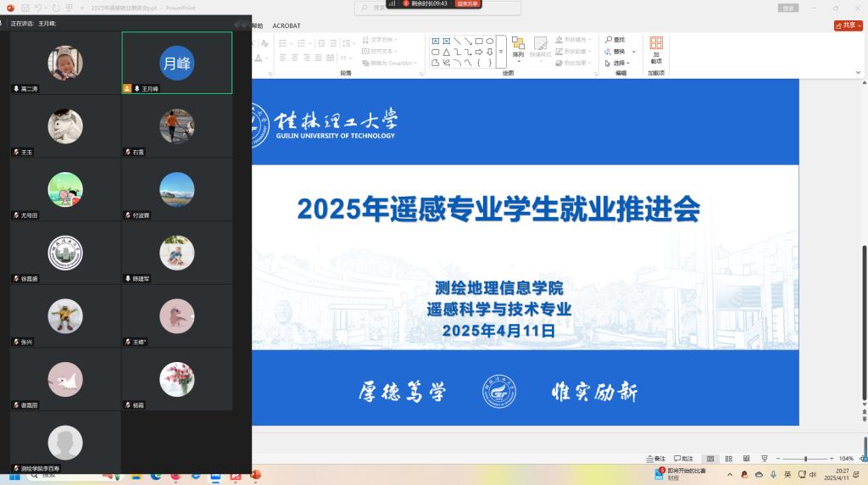Select the text box shape in shapes gallery
Viewport: 868px width, 485px height.
tap(436, 41)
